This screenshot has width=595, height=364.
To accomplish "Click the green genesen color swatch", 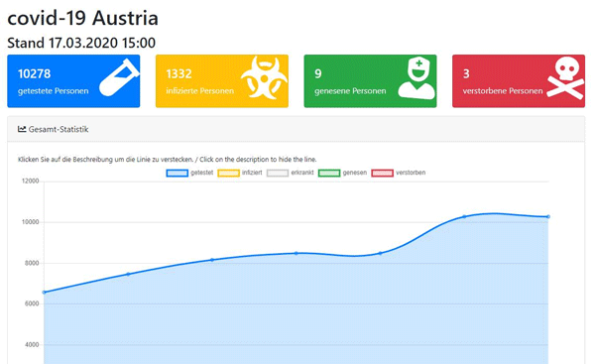I will 329,174.
